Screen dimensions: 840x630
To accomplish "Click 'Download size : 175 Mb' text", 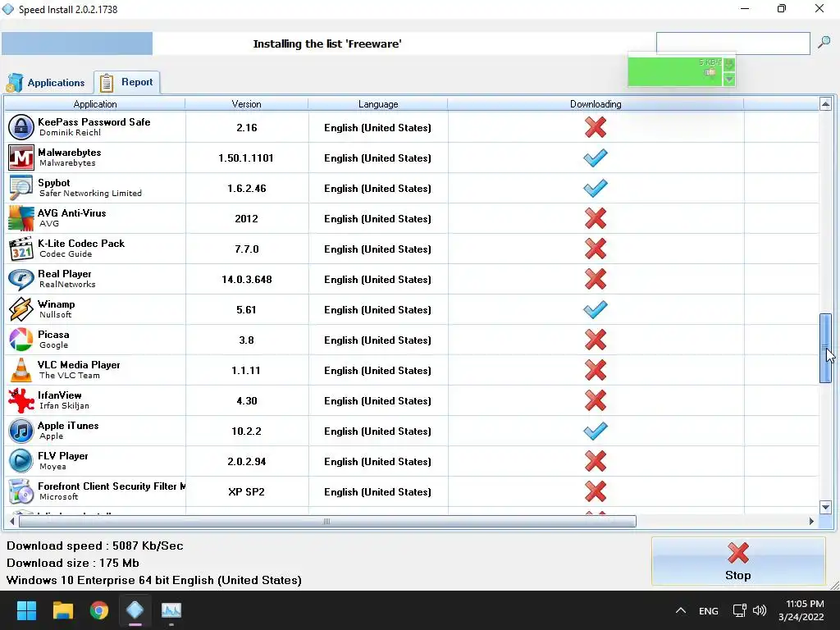I will click(73, 563).
